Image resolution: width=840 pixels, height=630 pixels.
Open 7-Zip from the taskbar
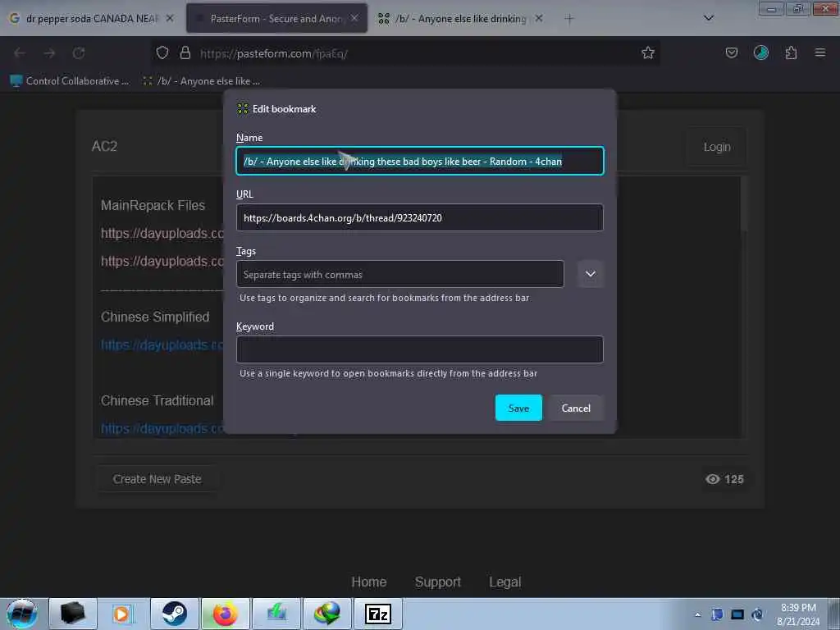tap(378, 614)
